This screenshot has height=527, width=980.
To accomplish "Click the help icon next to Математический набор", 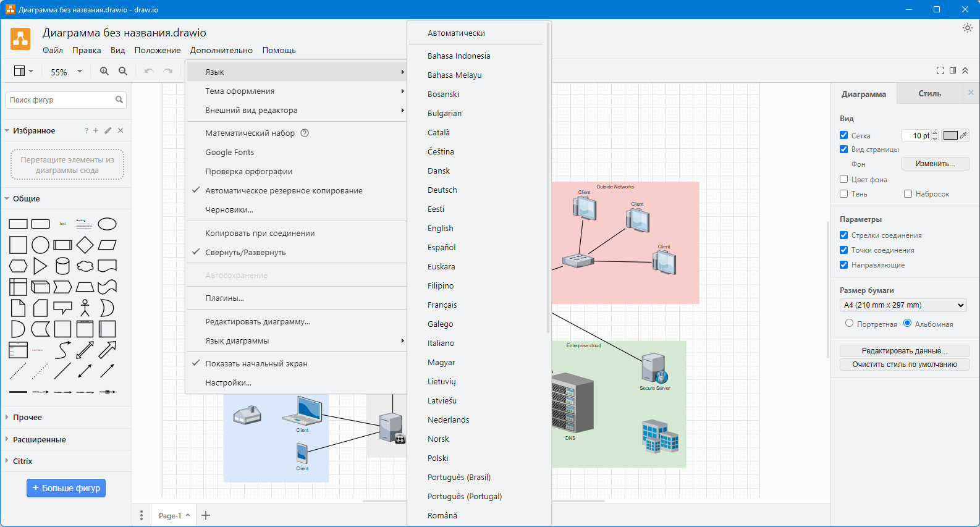I will pyautogui.click(x=305, y=133).
